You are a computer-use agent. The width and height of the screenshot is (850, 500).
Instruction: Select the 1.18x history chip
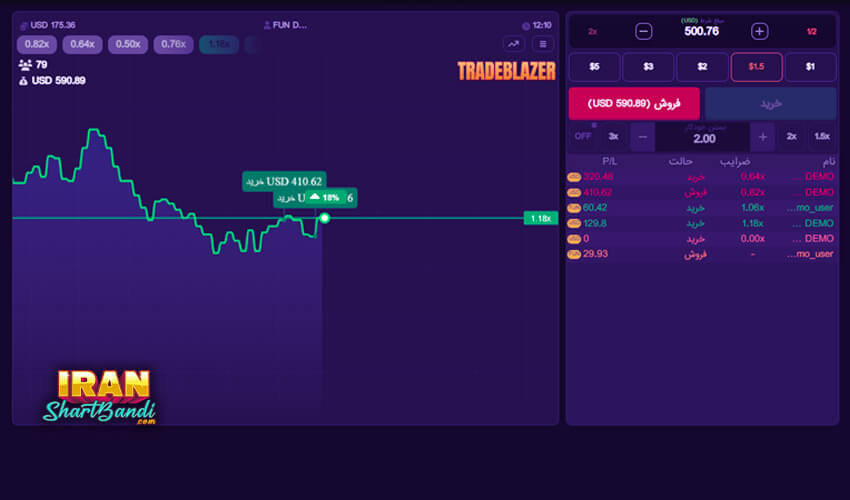pyautogui.click(x=219, y=44)
